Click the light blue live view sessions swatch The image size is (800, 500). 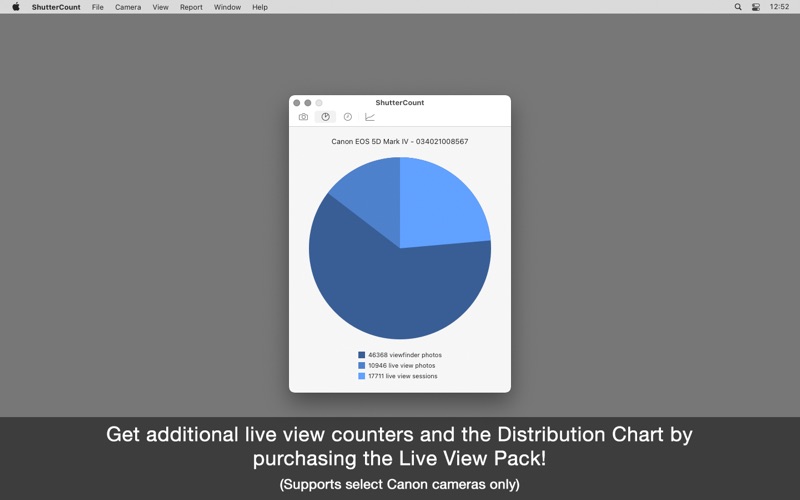pyautogui.click(x=362, y=376)
